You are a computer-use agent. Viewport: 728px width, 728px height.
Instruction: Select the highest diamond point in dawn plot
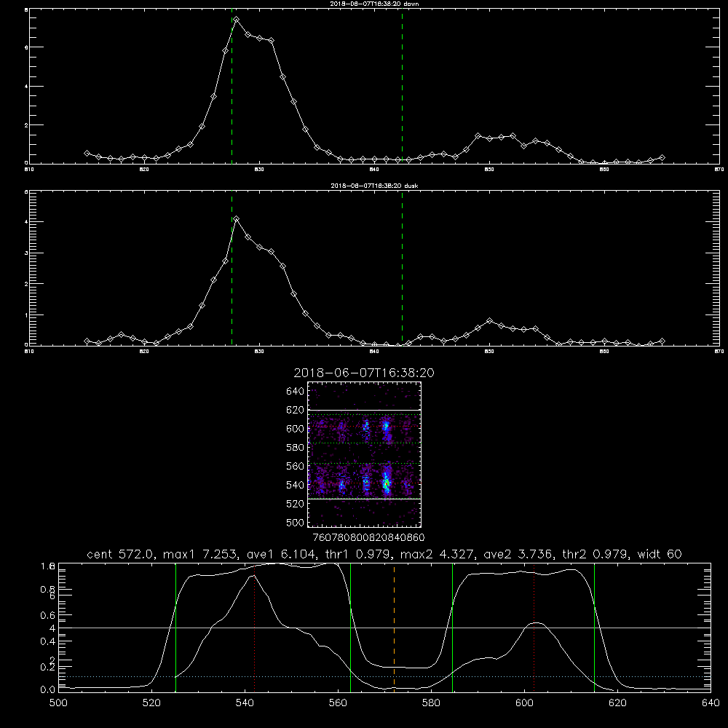coord(237,20)
